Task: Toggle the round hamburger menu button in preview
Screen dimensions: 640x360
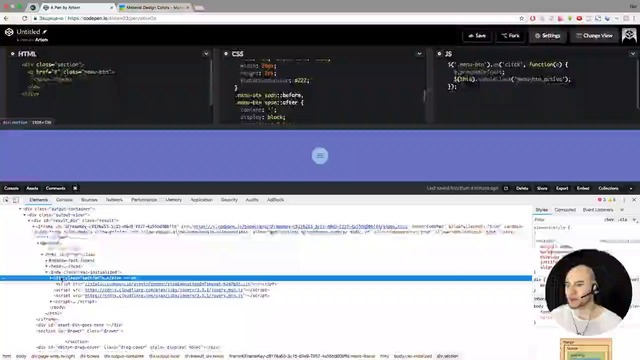Action: [320, 156]
